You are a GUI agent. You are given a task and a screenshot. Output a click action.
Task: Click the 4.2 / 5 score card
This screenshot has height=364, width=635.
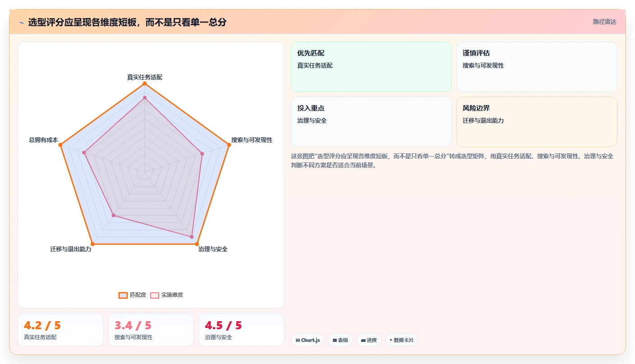pos(60,330)
